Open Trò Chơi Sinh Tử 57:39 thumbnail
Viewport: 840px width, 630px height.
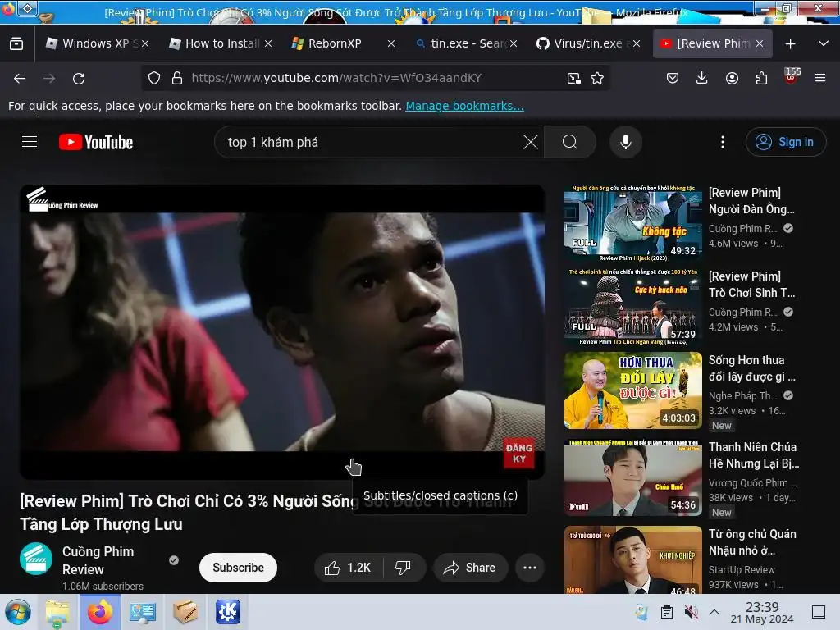(x=632, y=307)
